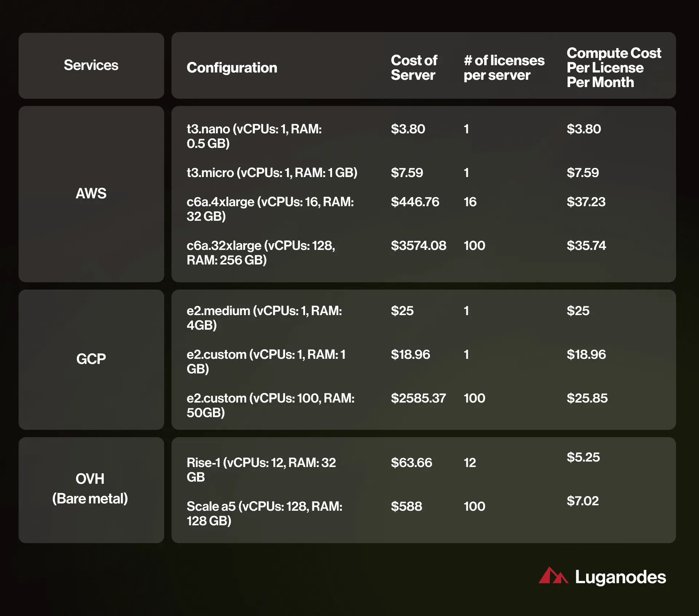
Task: Click the $588 server cost value
Action: point(406,506)
